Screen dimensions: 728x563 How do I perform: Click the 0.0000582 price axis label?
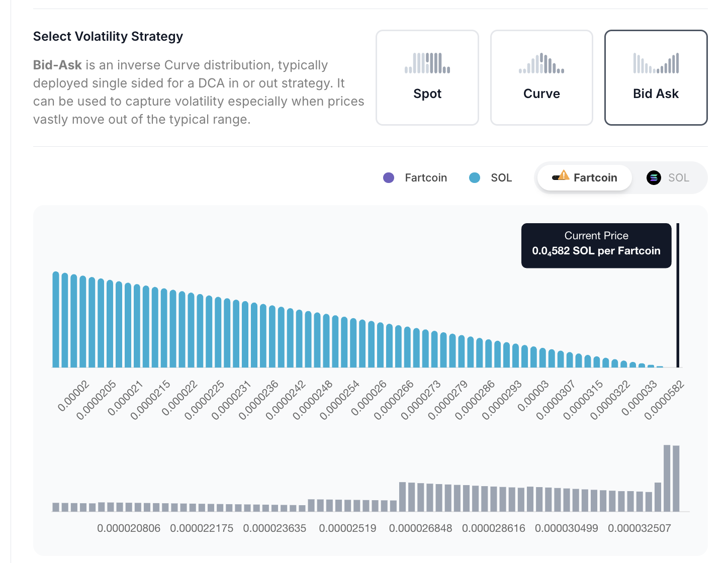tap(665, 401)
